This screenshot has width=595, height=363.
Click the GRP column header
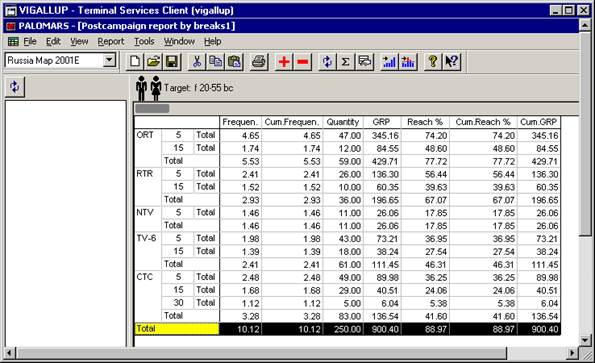(x=382, y=122)
